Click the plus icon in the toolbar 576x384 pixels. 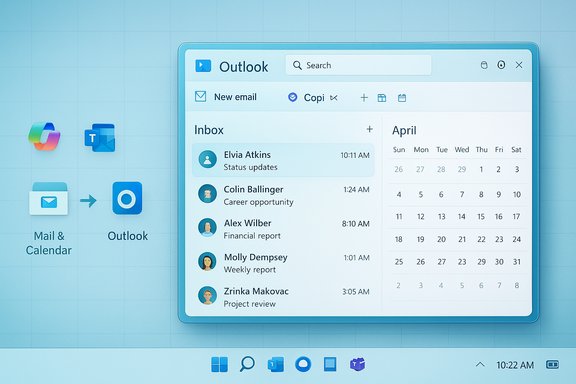tap(364, 98)
